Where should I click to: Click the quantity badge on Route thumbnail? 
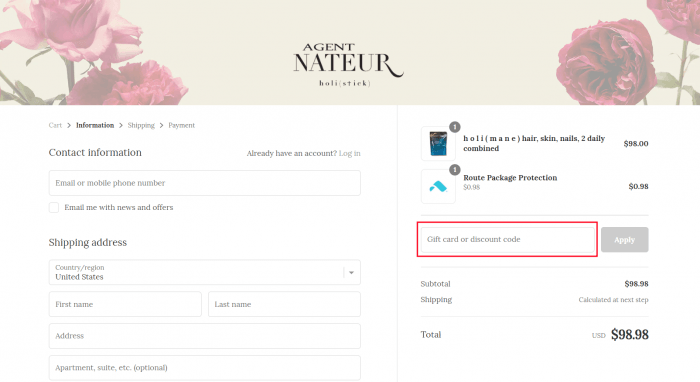click(x=454, y=170)
